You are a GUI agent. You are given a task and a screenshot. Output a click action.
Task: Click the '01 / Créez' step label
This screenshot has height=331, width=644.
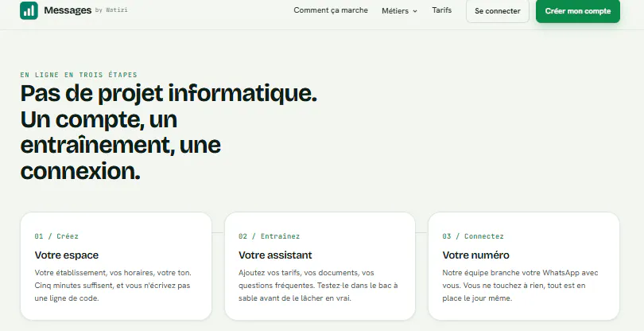pos(56,236)
